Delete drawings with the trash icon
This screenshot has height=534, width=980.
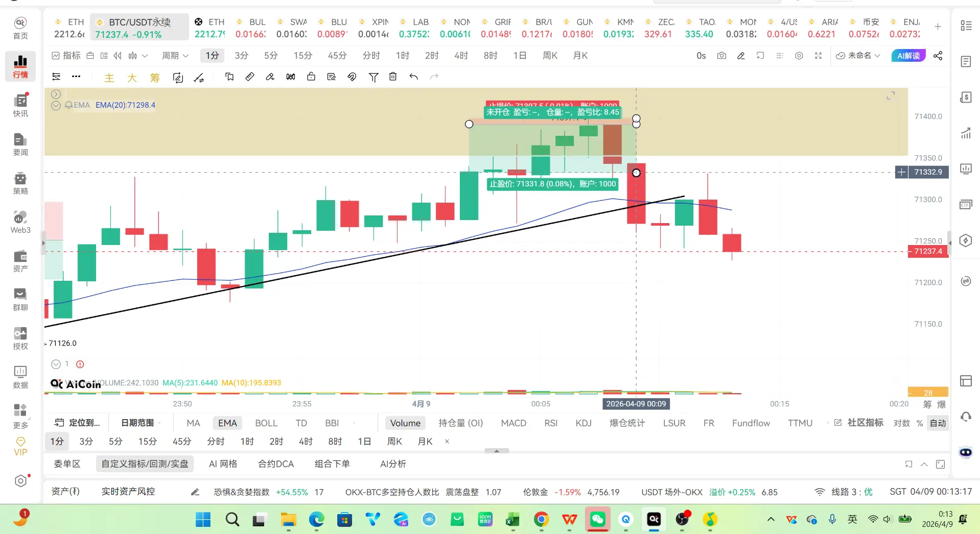tap(393, 77)
